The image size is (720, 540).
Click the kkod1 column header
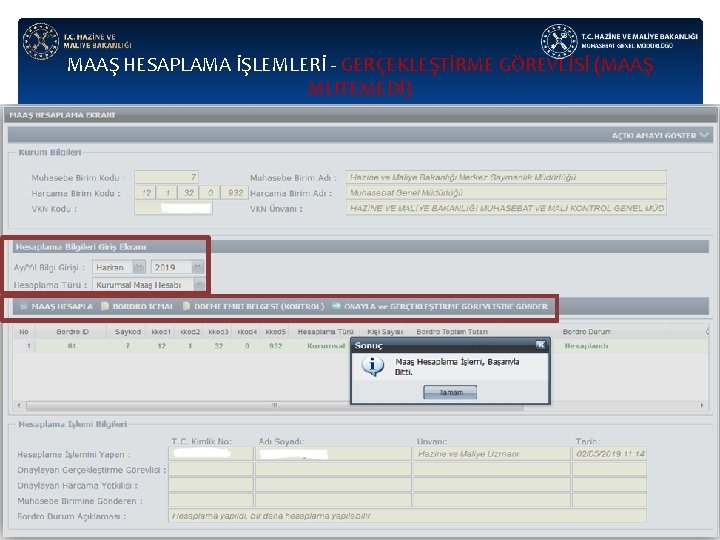coord(161,332)
